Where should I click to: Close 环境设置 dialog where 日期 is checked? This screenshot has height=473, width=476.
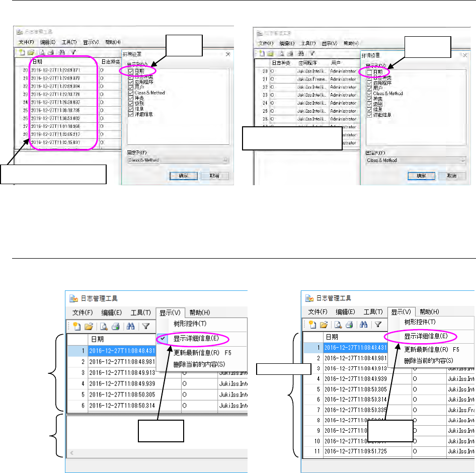tap(228, 54)
